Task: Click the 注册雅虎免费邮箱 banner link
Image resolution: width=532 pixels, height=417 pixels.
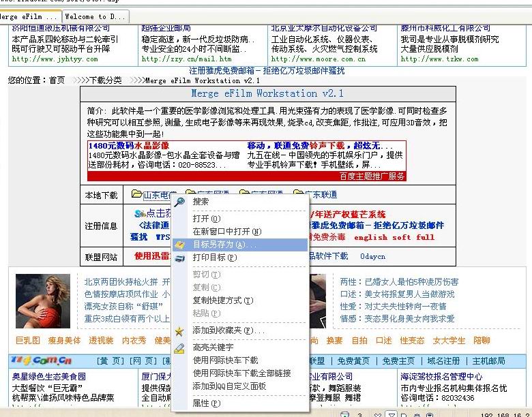Action: pos(267,71)
